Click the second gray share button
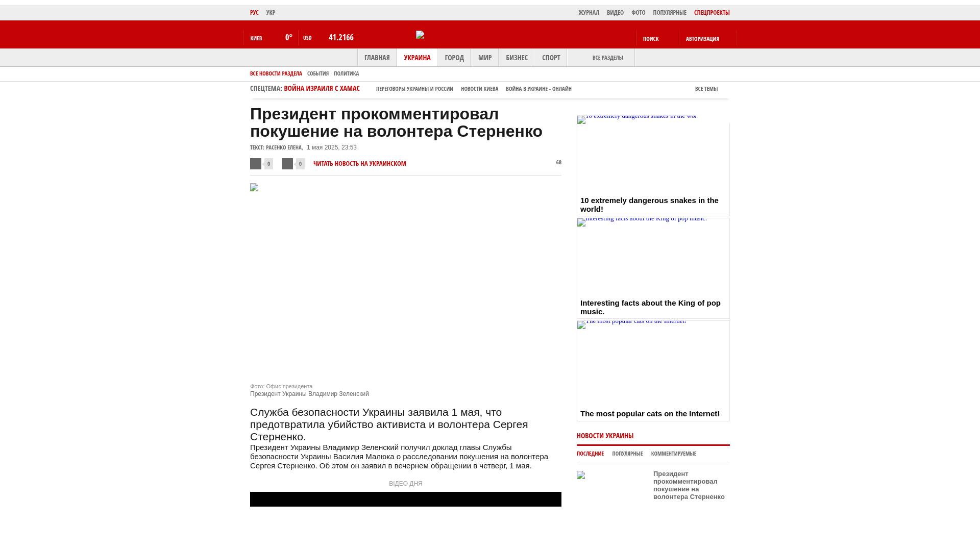Screen dimensions: 980x551 pyautogui.click(x=287, y=164)
